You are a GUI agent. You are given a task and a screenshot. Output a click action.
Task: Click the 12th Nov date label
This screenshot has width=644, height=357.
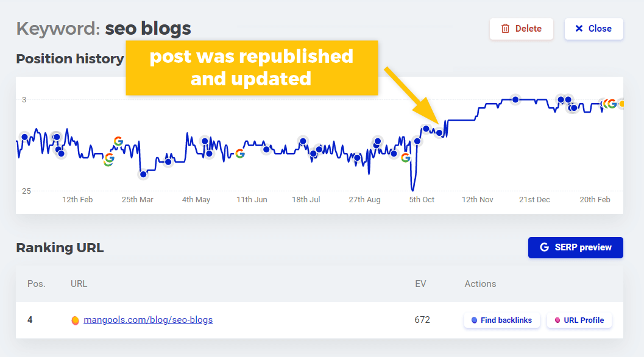477,200
